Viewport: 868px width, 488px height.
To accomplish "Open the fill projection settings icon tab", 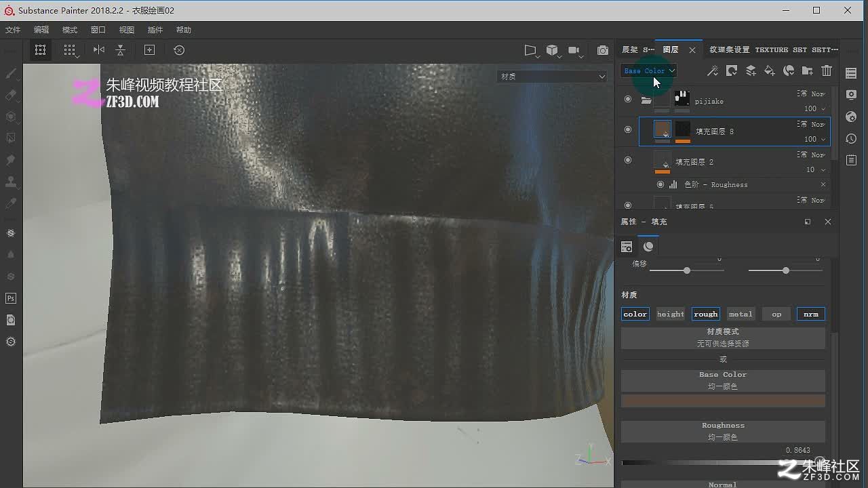I will (627, 247).
